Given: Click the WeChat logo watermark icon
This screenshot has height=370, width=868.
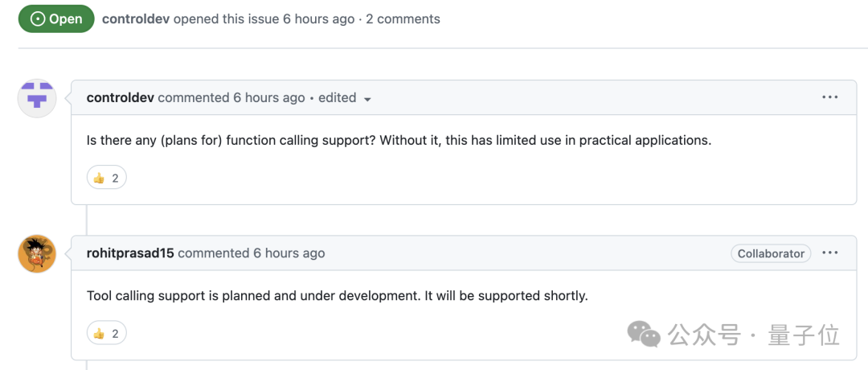Looking at the screenshot, I should [x=644, y=334].
